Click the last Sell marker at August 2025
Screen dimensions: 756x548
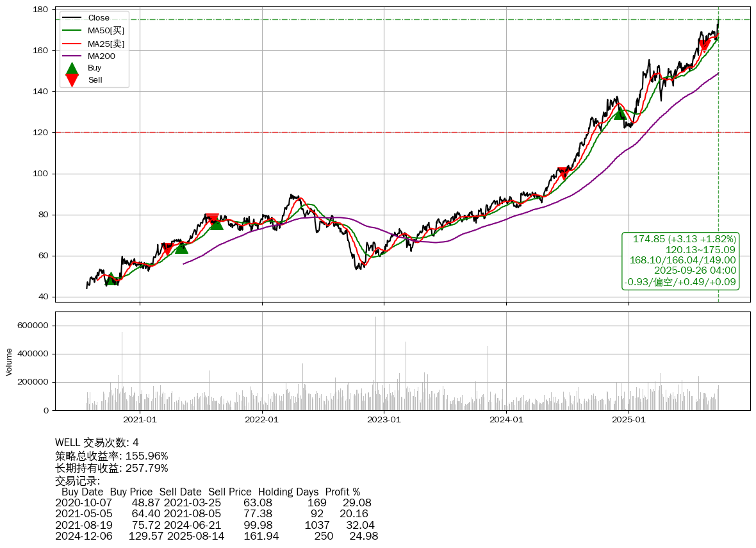click(x=703, y=45)
